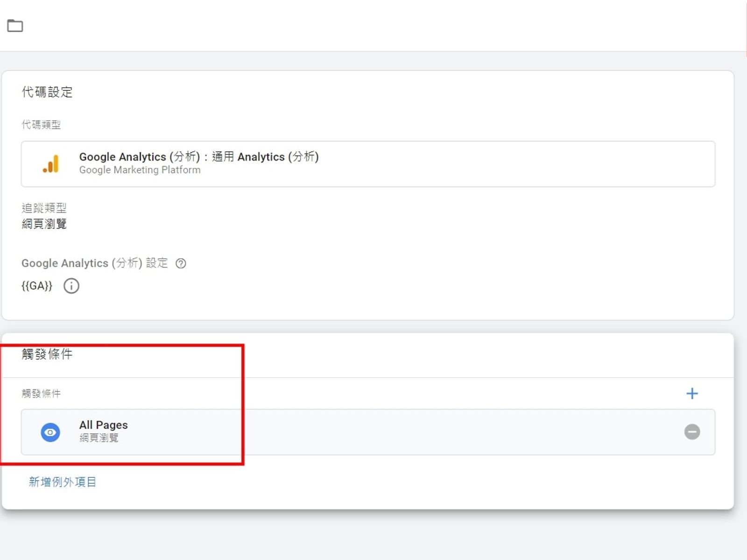Select the 觸發條件 section heading
The height and width of the screenshot is (560, 747).
[x=47, y=354]
